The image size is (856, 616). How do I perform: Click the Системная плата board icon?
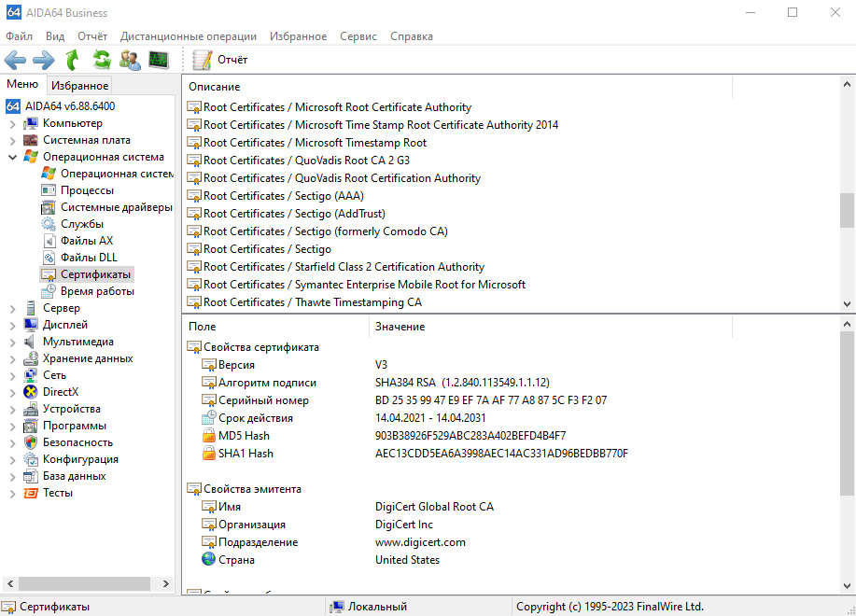(31, 140)
